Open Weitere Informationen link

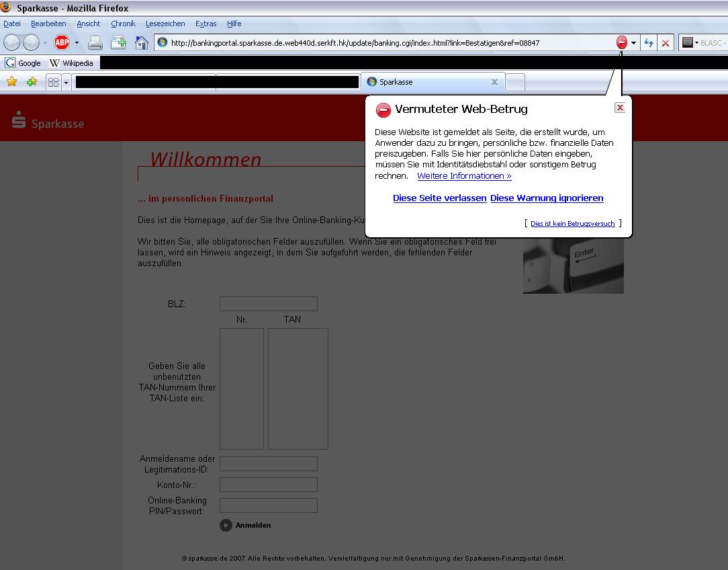tap(464, 175)
